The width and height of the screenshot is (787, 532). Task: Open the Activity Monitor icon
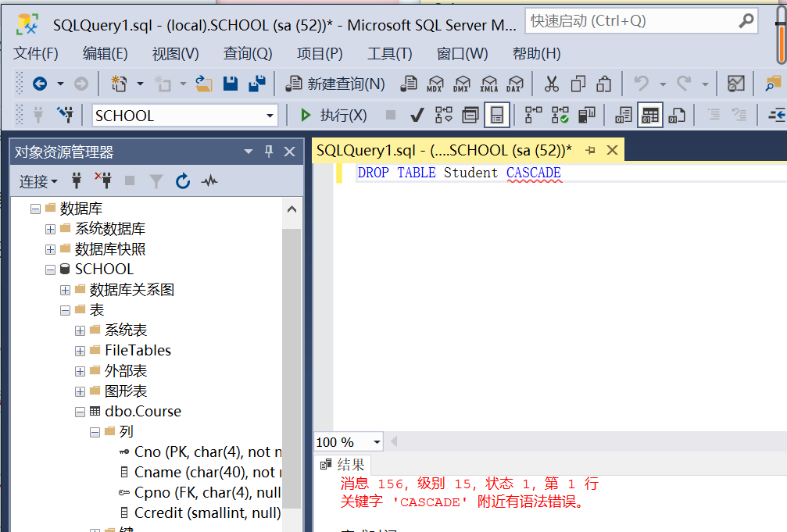[209, 180]
